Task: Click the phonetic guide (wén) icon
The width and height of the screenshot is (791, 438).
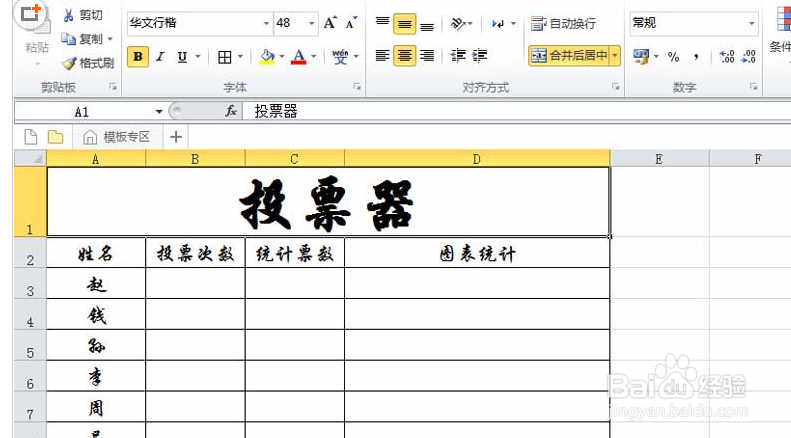Action: click(340, 57)
